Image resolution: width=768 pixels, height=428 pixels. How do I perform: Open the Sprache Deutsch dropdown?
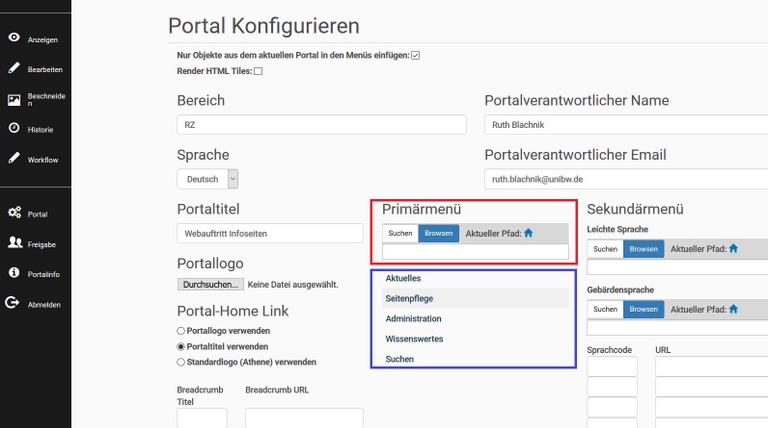tap(208, 179)
